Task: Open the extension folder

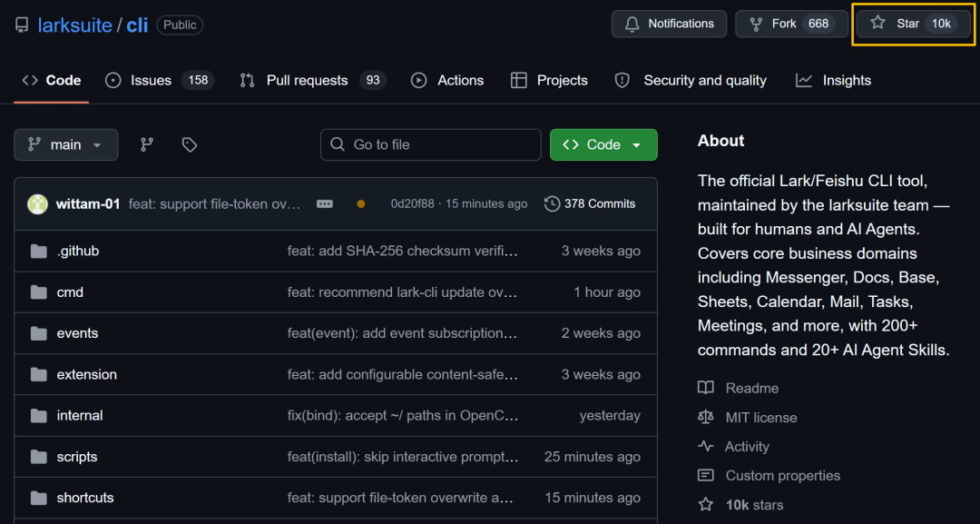Action: coord(87,374)
